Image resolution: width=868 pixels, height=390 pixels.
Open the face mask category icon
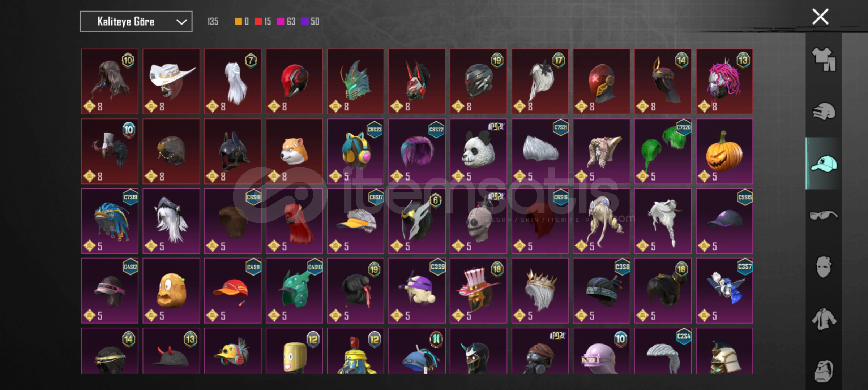(824, 267)
